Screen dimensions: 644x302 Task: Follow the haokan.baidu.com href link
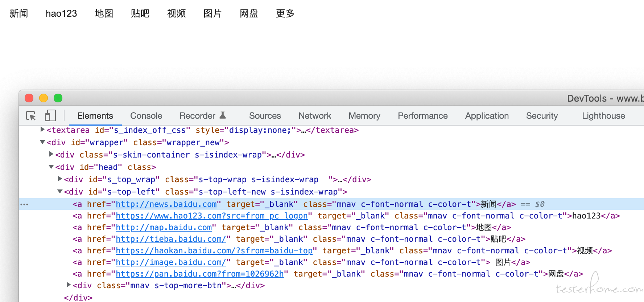(x=214, y=251)
